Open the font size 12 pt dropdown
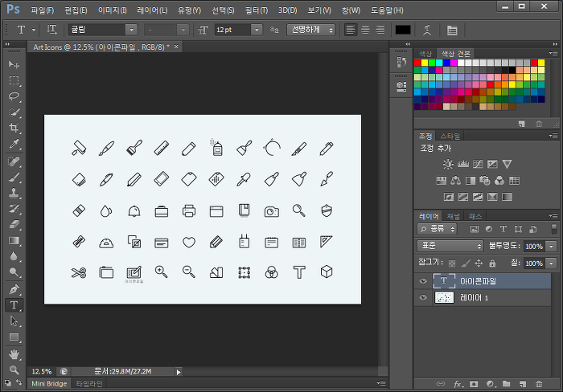Viewport: 563px width, 392px height. coord(257,30)
